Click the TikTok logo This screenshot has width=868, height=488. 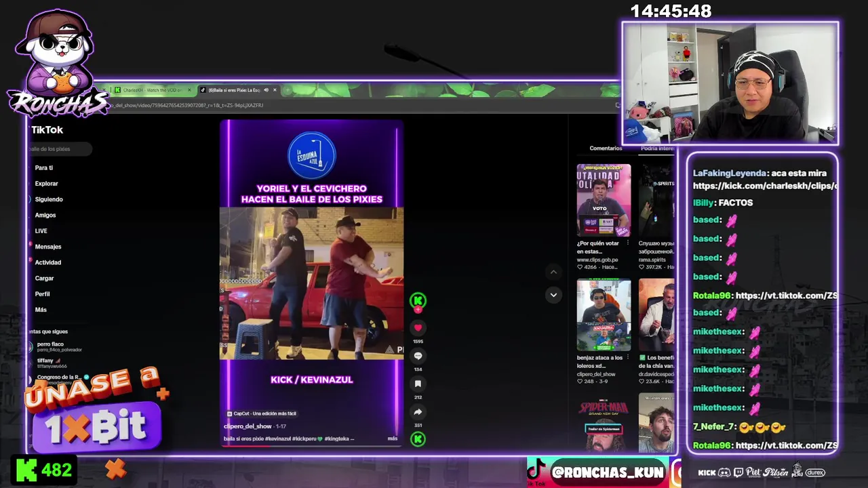(x=47, y=129)
